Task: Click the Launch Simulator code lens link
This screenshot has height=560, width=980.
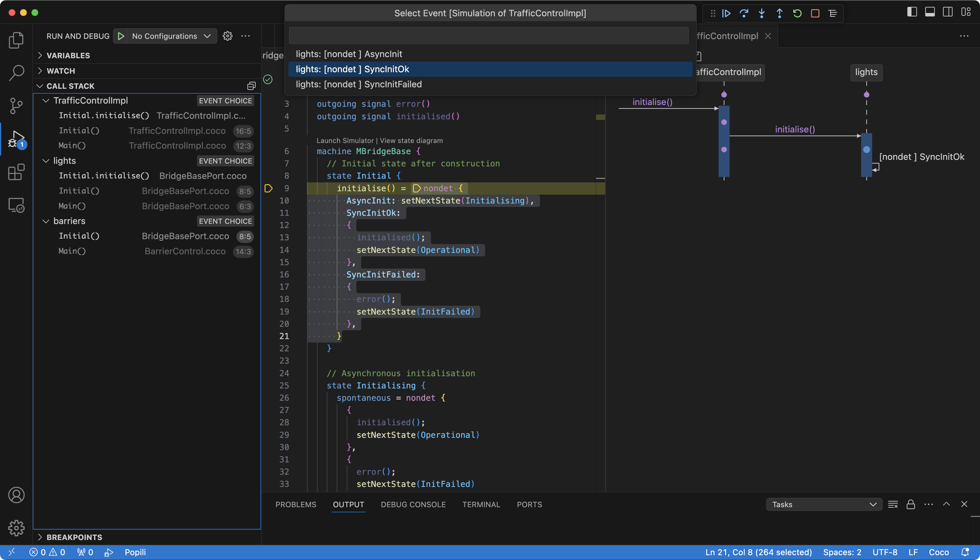Action: coord(345,140)
